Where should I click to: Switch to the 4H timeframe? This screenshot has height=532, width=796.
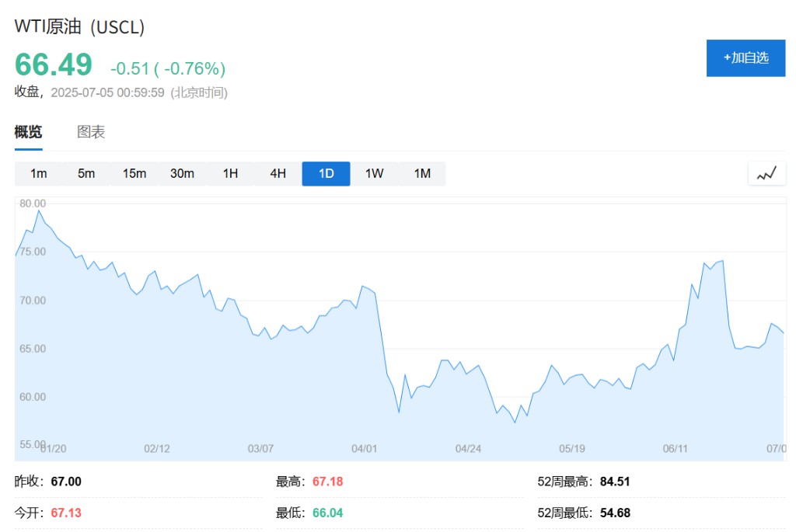[278, 174]
